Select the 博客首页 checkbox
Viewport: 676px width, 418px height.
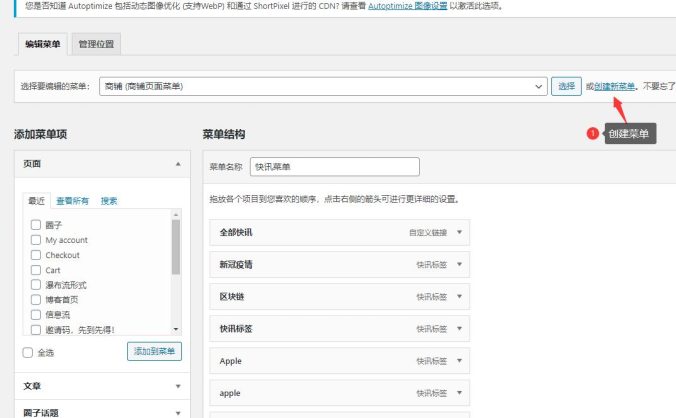36,300
